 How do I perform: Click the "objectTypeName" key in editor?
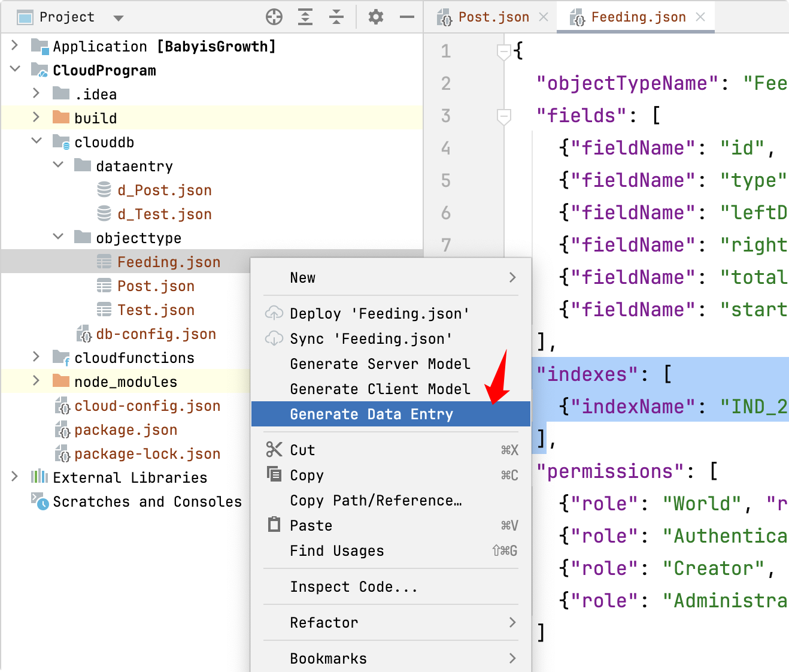point(627,83)
